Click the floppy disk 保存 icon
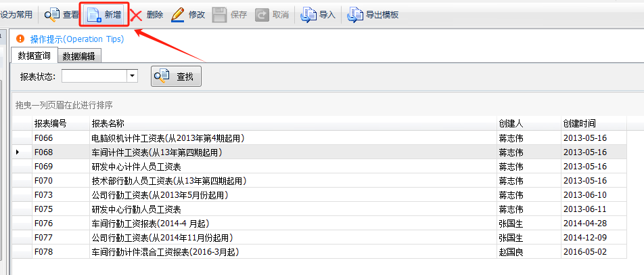The width and height of the screenshot is (644, 275). coord(219,15)
